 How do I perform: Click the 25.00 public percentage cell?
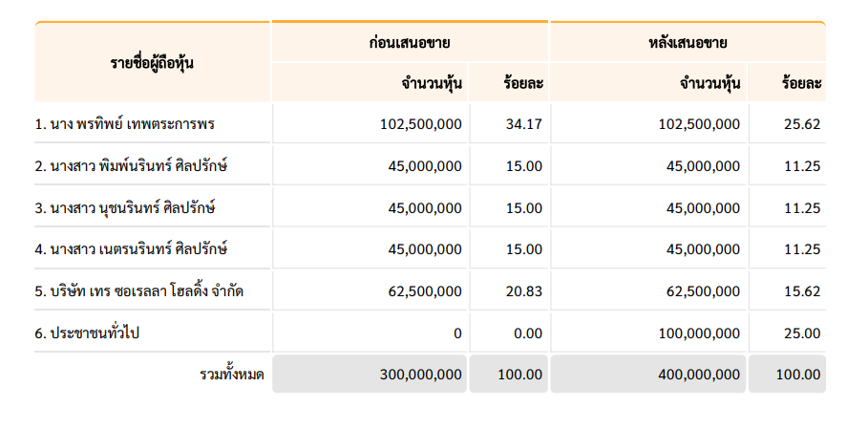pyautogui.click(x=787, y=333)
